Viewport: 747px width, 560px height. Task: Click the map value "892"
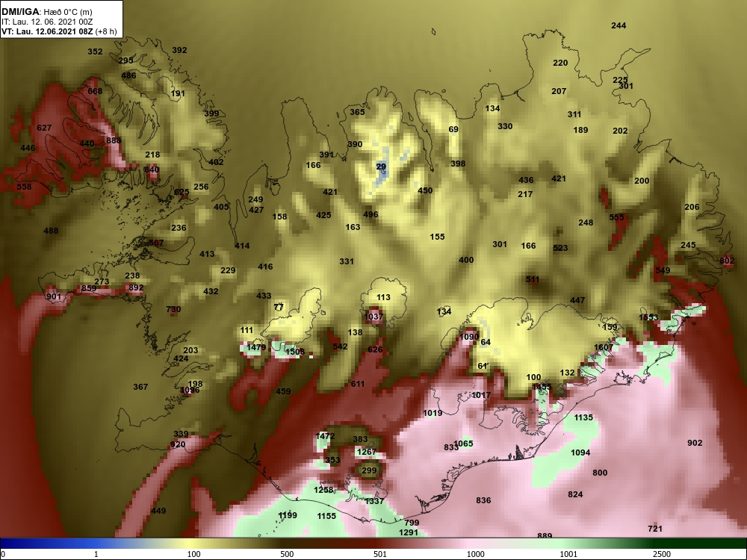coord(136,287)
